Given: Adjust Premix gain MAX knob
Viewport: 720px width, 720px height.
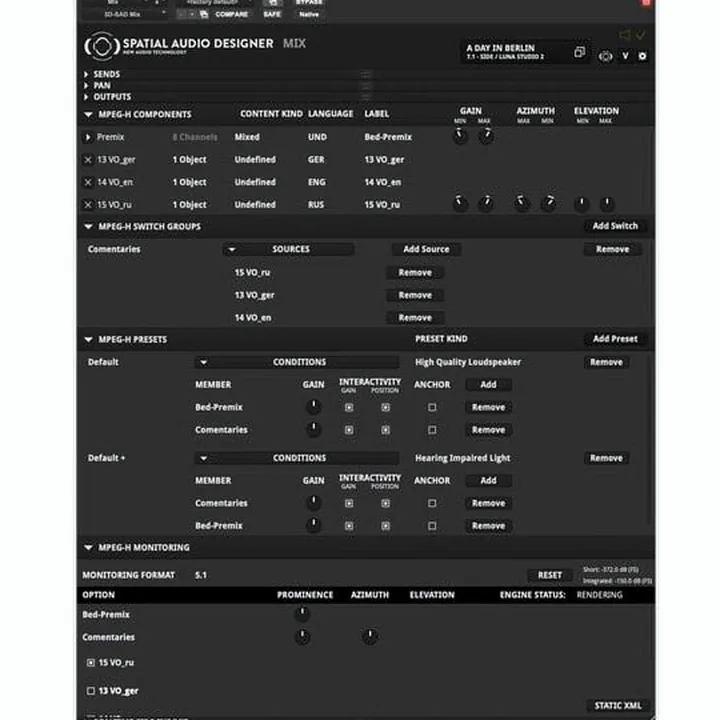Looking at the screenshot, I should (486, 136).
